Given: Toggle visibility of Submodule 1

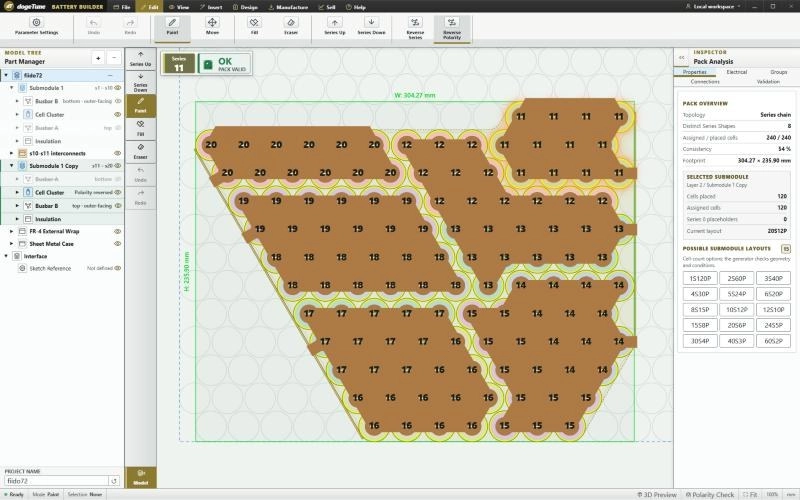Looking at the screenshot, I should tap(118, 88).
